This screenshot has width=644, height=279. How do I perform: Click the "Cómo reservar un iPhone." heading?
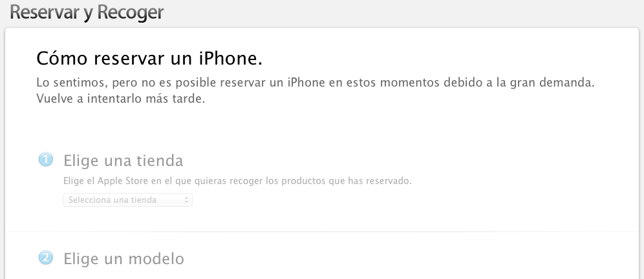pyautogui.click(x=149, y=58)
